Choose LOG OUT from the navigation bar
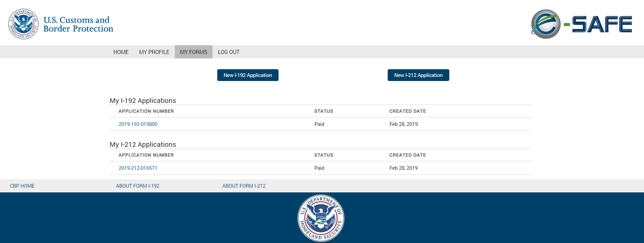 coord(229,52)
